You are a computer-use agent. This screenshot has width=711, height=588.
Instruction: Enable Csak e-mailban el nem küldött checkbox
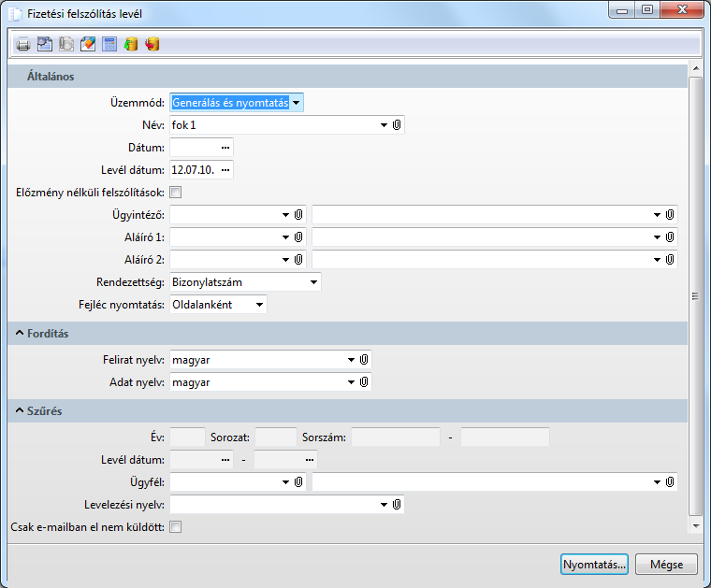(176, 527)
